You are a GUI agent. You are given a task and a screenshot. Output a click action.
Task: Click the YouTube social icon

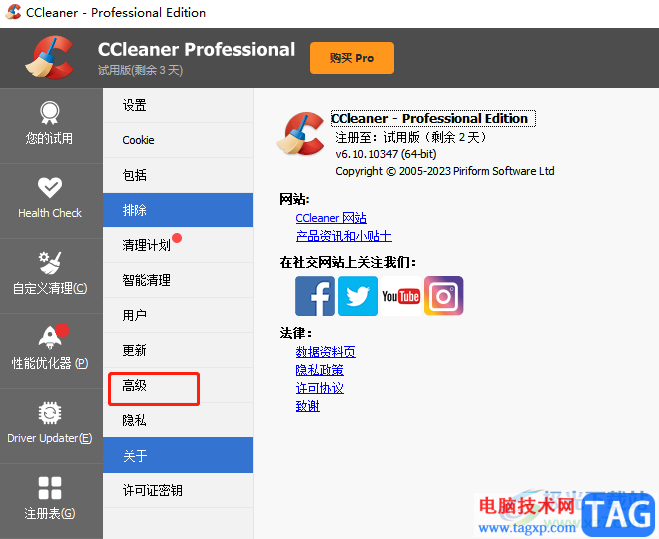click(401, 296)
